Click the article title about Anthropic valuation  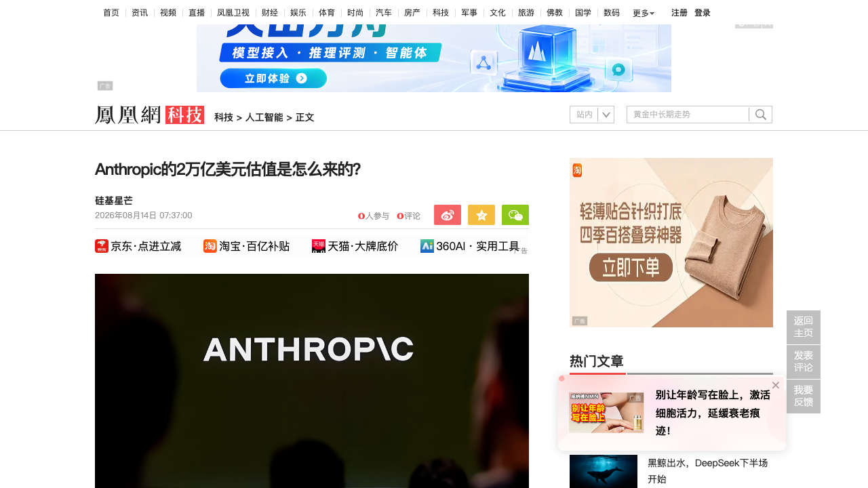tap(228, 169)
